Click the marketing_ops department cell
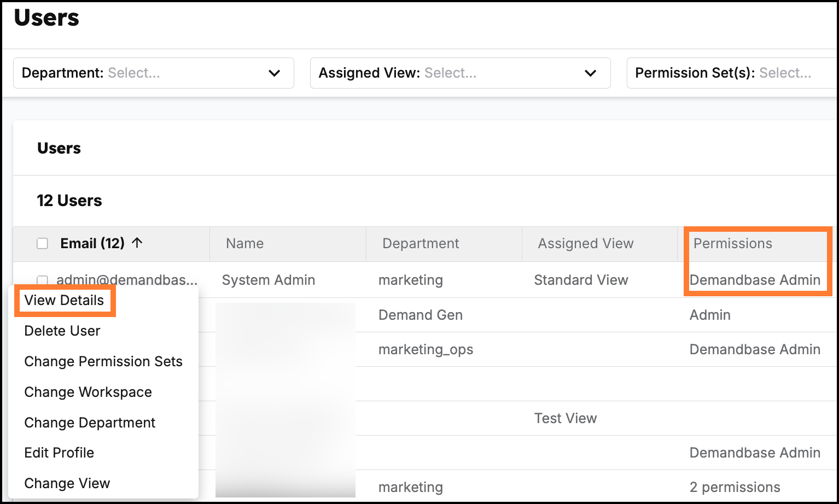Viewport: 839px width, 504px height. click(x=426, y=349)
